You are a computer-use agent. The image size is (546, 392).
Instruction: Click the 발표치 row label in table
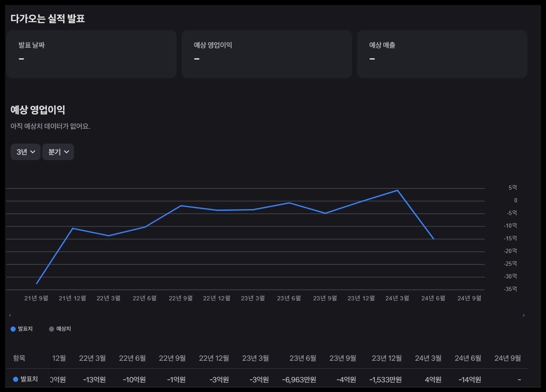[x=25, y=379]
